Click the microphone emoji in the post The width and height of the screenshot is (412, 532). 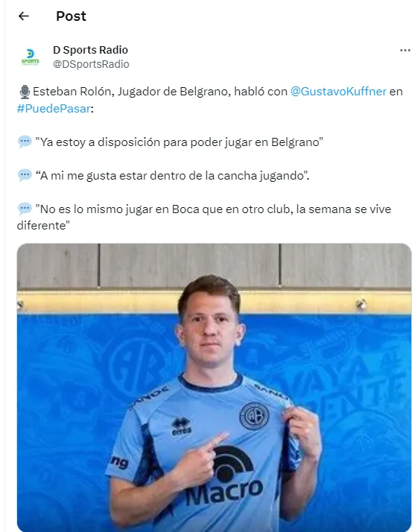25,92
